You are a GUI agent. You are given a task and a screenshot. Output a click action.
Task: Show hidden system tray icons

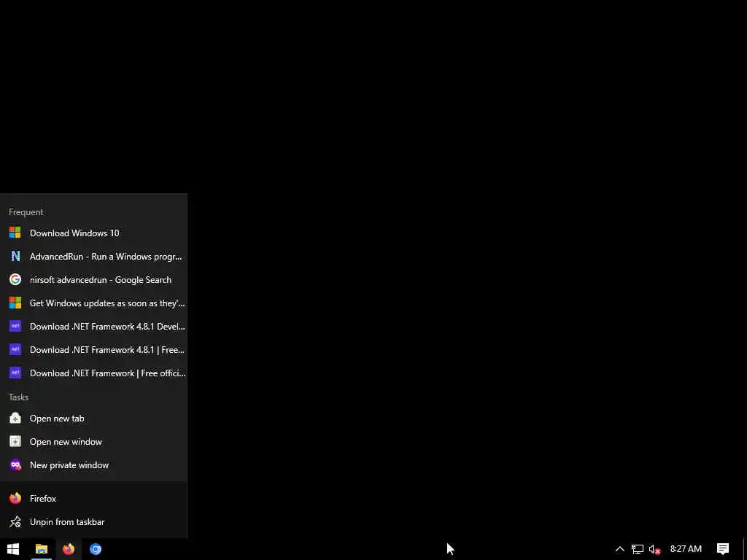[620, 549]
